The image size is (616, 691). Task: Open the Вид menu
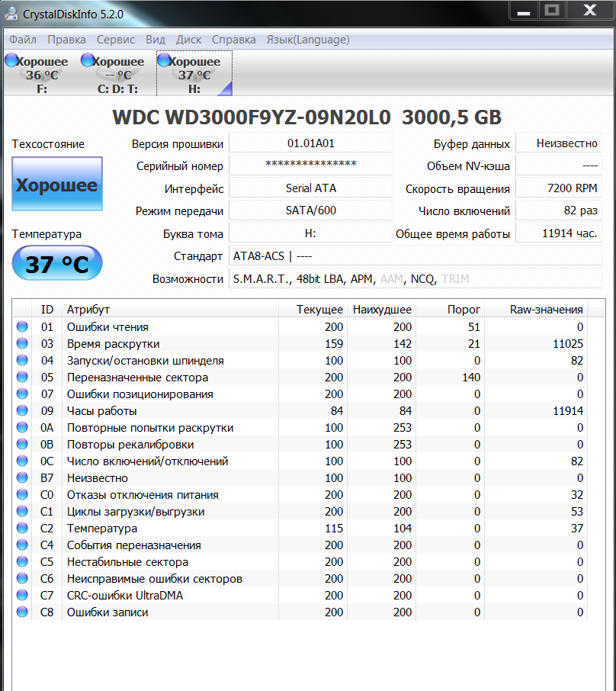click(156, 40)
